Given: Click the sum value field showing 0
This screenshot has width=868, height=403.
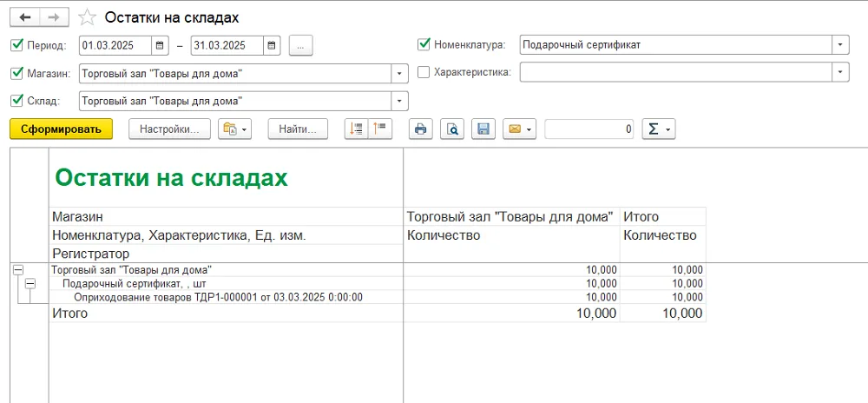Looking at the screenshot, I should point(589,129).
